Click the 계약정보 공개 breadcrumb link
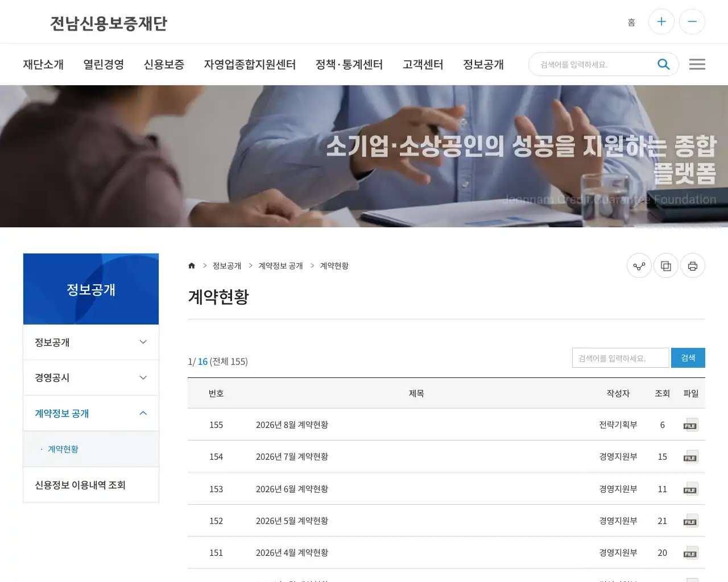This screenshot has width=728, height=582. (x=280, y=265)
